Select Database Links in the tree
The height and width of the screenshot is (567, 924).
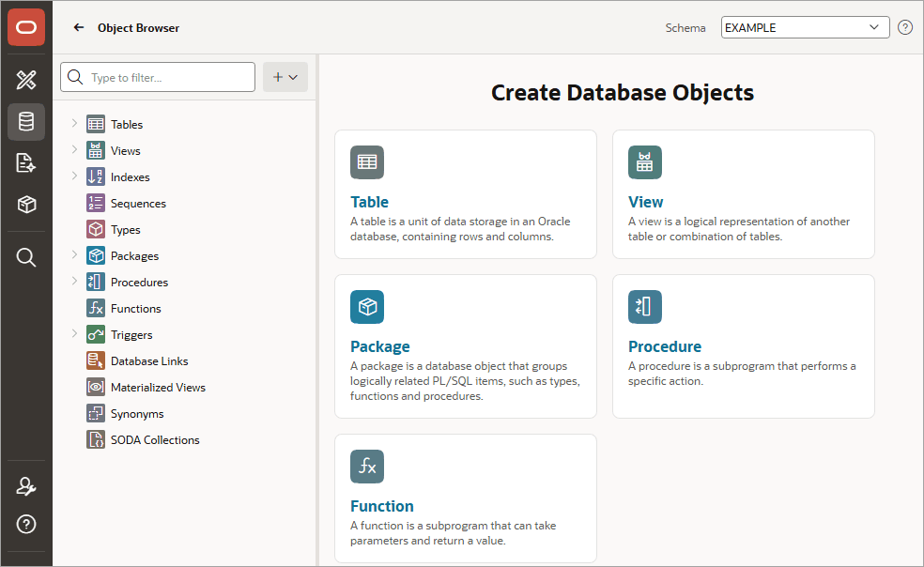[149, 360]
